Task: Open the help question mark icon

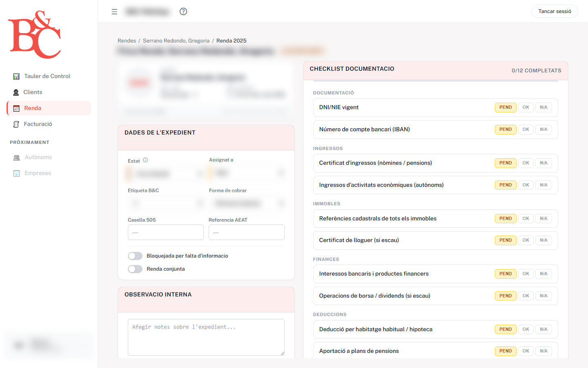Action: pyautogui.click(x=183, y=11)
